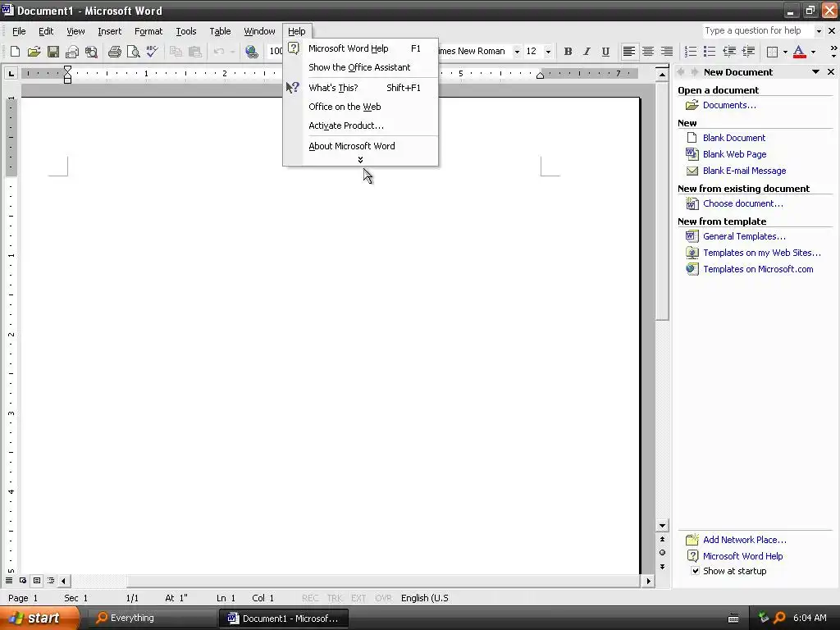Create a new blank document from toolbar

click(x=15, y=52)
